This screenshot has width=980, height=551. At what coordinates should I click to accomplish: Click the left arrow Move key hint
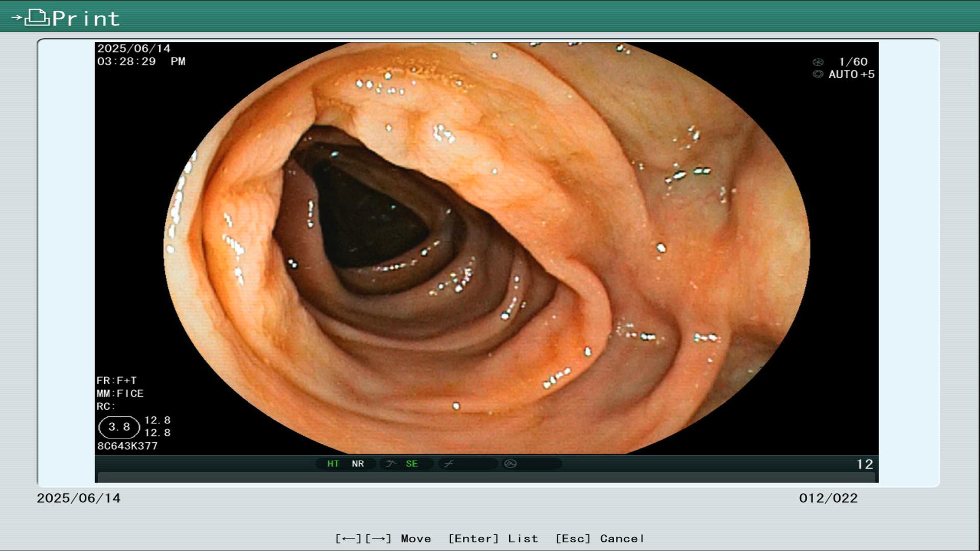tap(348, 539)
